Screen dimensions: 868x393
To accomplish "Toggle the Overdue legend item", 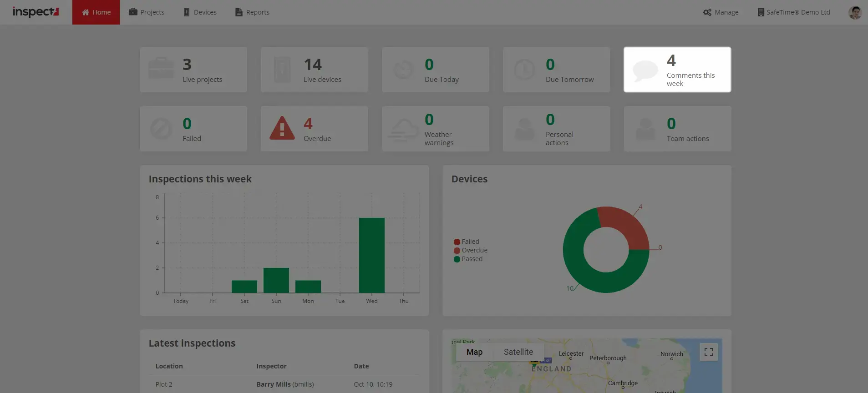I will point(471,250).
